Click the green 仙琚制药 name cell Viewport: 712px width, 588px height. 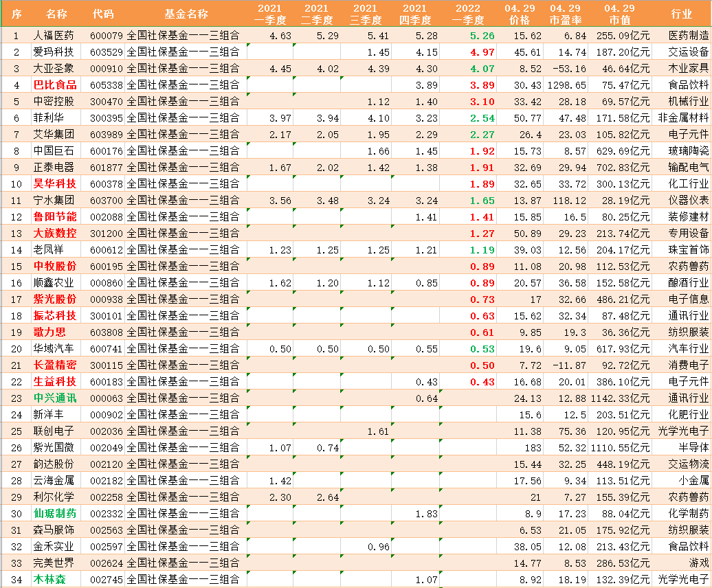coord(55,514)
